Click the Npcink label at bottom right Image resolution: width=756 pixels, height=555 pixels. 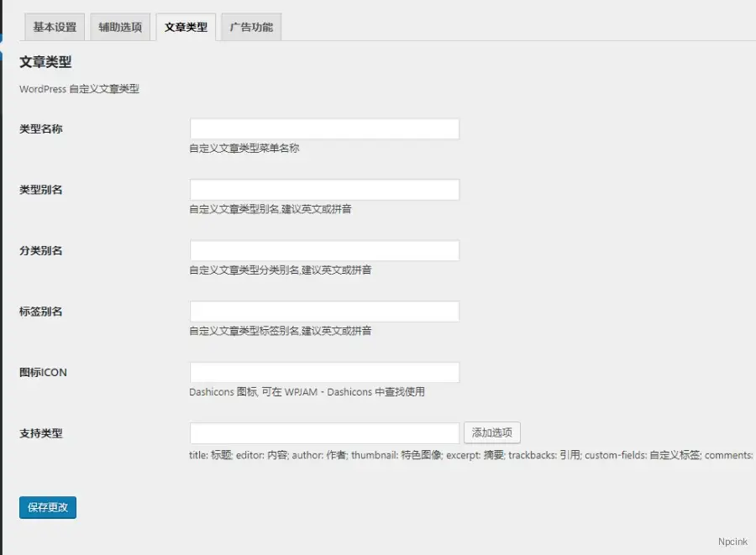pos(733,542)
